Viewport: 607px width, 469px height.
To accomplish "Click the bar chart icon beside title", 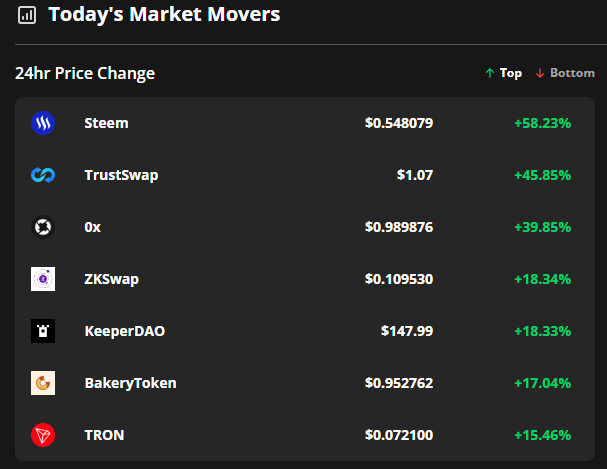I will point(27,15).
